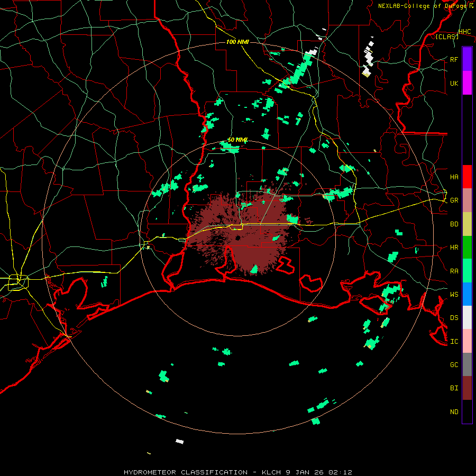Click the dark green HR swatch
The image size is (476, 476).
(467, 247)
